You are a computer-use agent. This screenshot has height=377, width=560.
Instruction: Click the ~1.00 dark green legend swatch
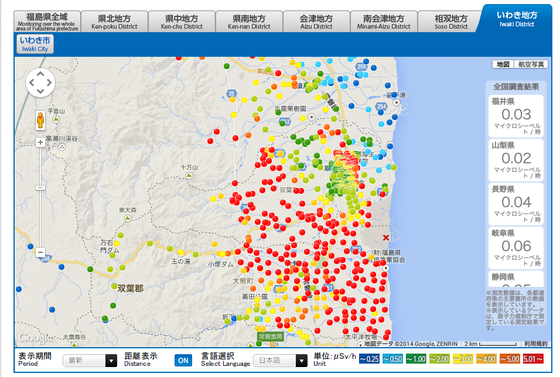(x=416, y=358)
